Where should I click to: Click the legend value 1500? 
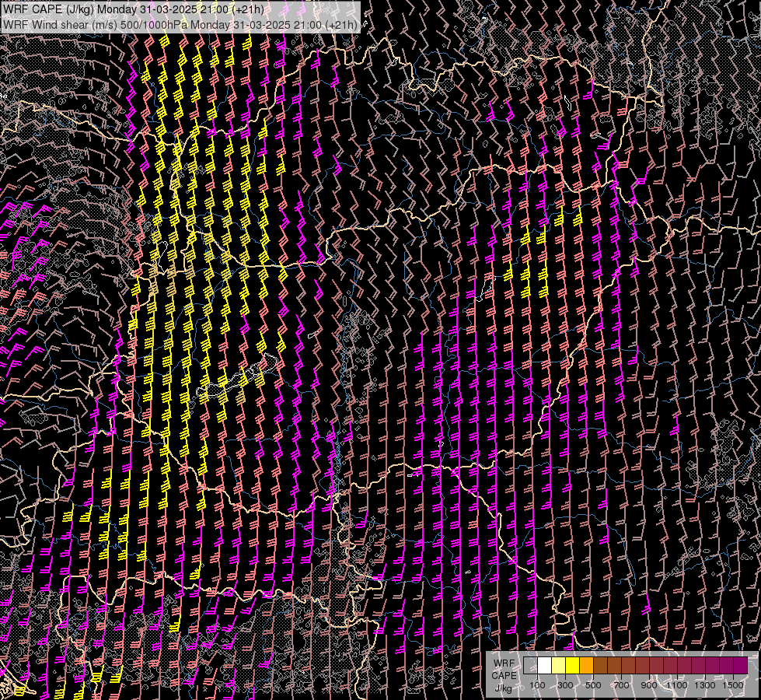tap(733, 685)
